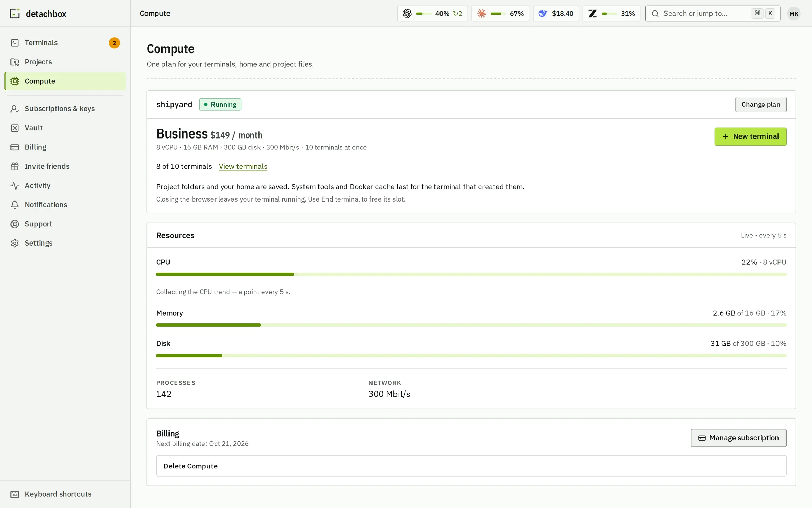Click the Network value '300 Mbit/s'
812x508 pixels.
389,394
